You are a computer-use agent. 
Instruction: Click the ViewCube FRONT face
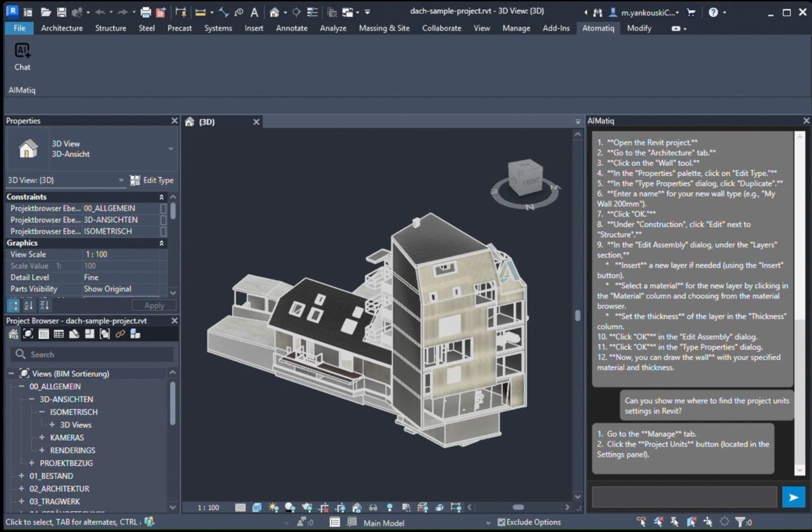(530, 182)
